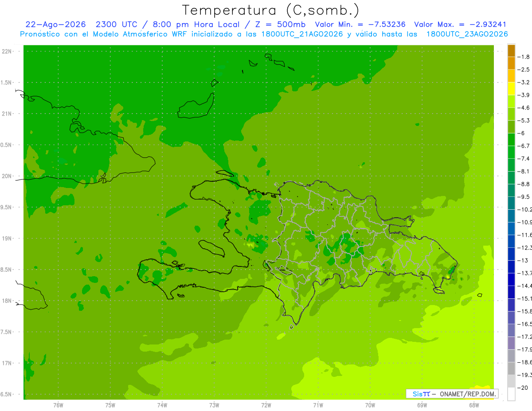Click the "19N" latitude axis label

tap(7, 239)
